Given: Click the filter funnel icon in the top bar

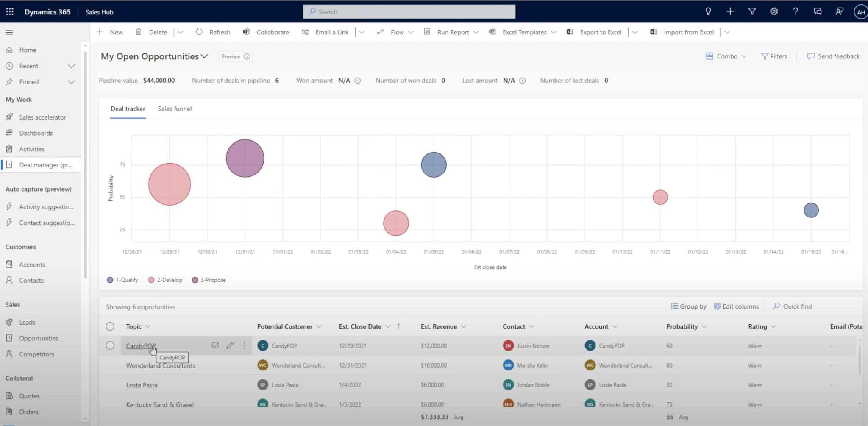Looking at the screenshot, I should (x=752, y=11).
